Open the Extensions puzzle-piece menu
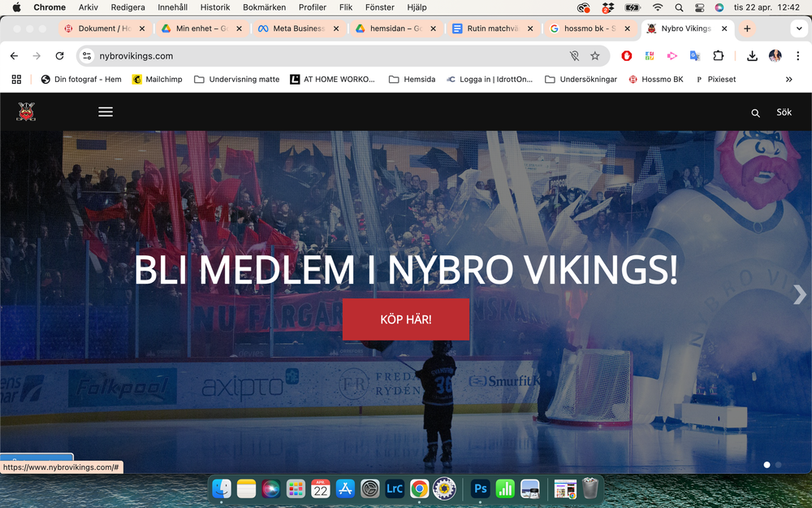The image size is (812, 508). click(x=719, y=56)
